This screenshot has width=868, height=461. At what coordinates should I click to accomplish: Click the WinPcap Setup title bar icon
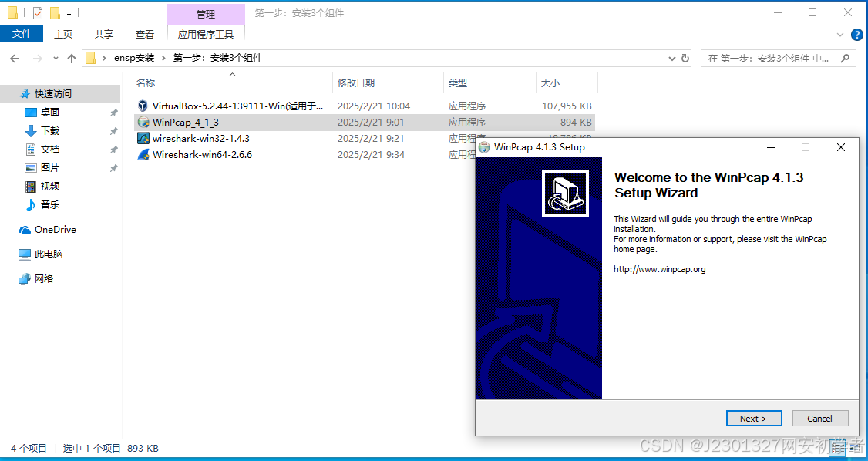[x=485, y=147]
